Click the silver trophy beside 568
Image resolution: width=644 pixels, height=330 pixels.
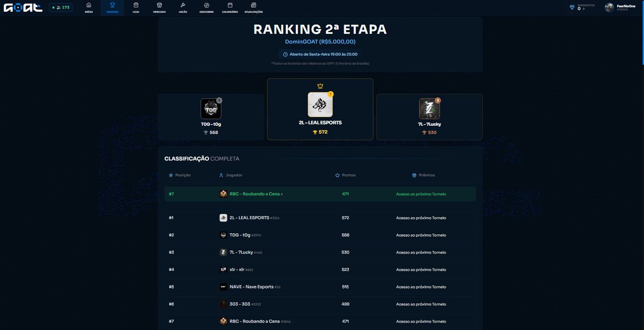[x=206, y=132]
